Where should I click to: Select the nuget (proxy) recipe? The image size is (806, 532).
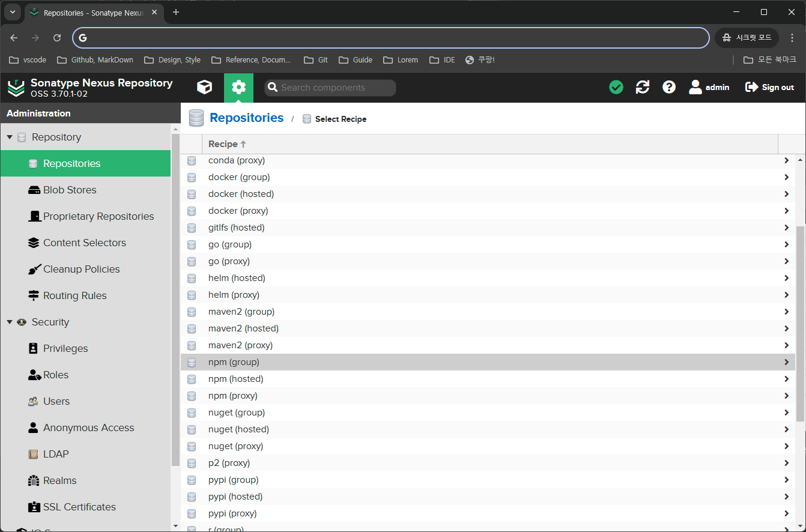[x=488, y=446]
